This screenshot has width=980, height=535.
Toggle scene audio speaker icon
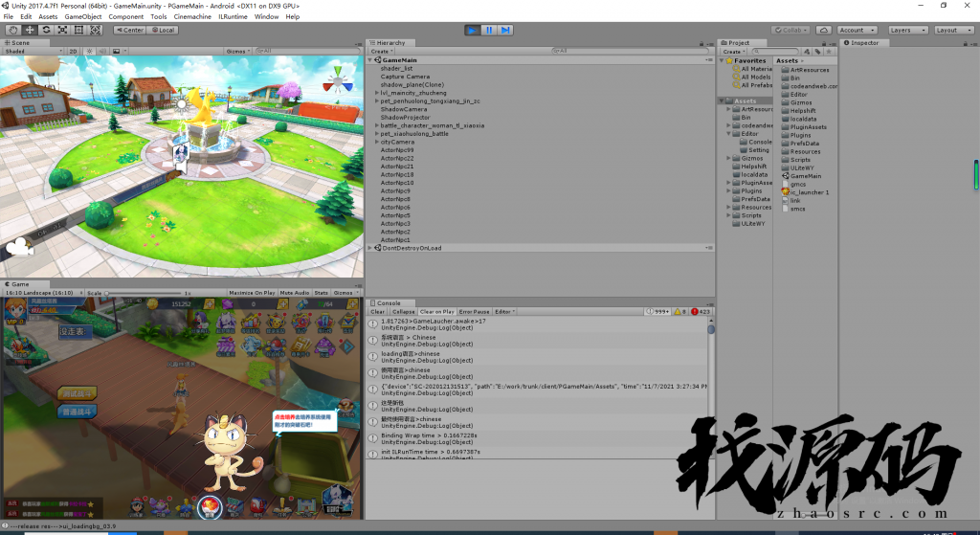(x=102, y=52)
